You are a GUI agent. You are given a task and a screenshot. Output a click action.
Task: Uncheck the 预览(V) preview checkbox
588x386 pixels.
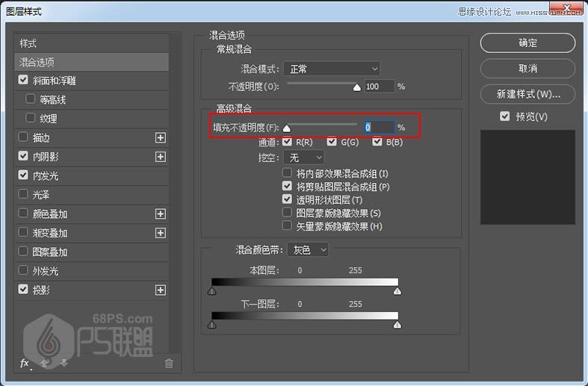(x=506, y=116)
